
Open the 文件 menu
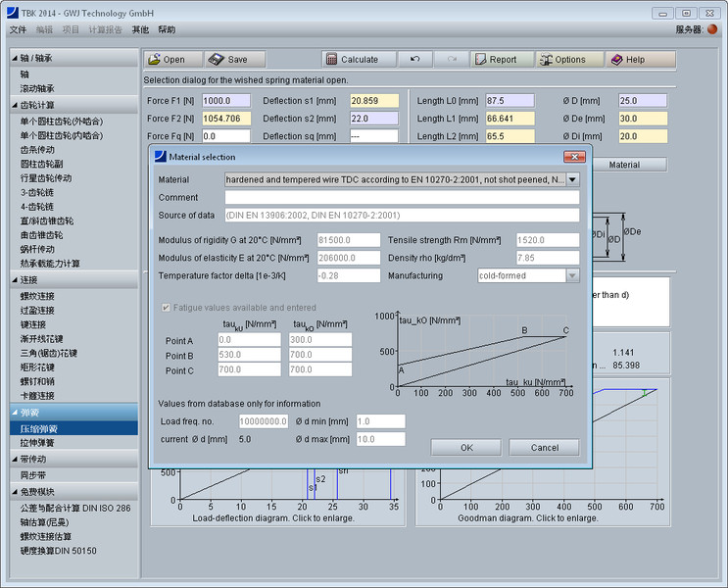[19, 30]
